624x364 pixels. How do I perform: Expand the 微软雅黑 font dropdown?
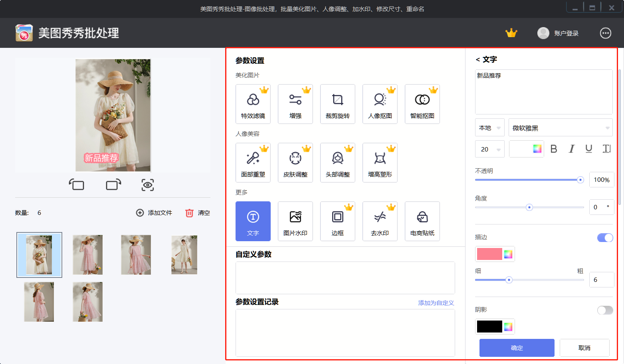(x=560, y=128)
